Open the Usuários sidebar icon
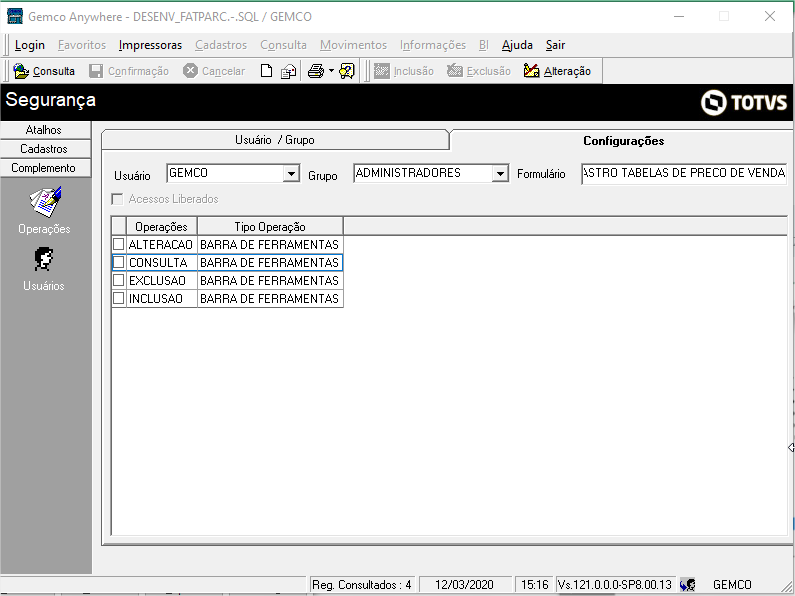The height and width of the screenshot is (596, 795). (44, 259)
